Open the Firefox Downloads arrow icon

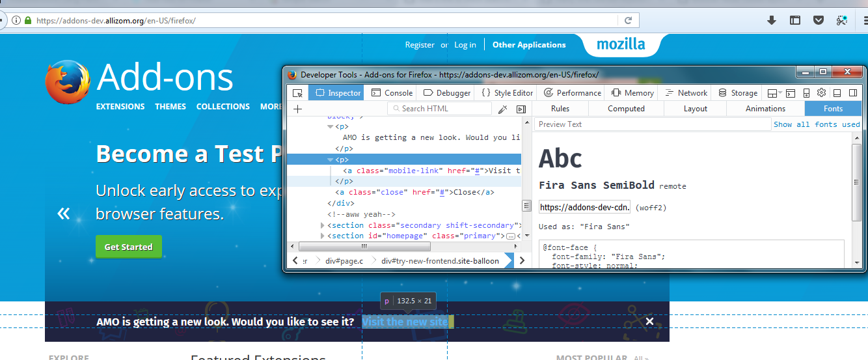pyautogui.click(x=772, y=20)
